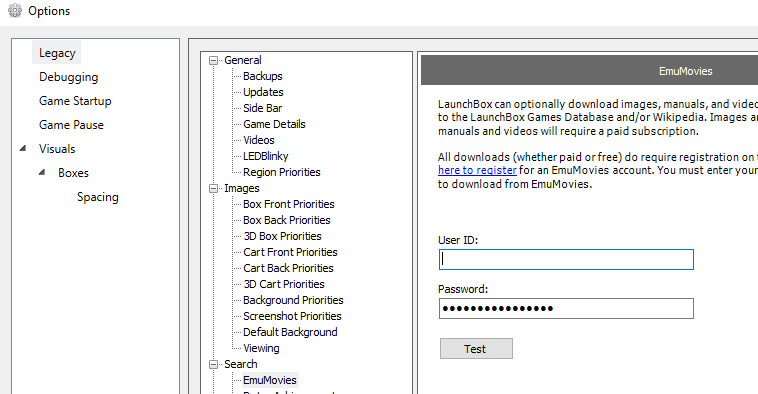Open Updates settings
Screen dimensions: 758x394
click(x=263, y=92)
